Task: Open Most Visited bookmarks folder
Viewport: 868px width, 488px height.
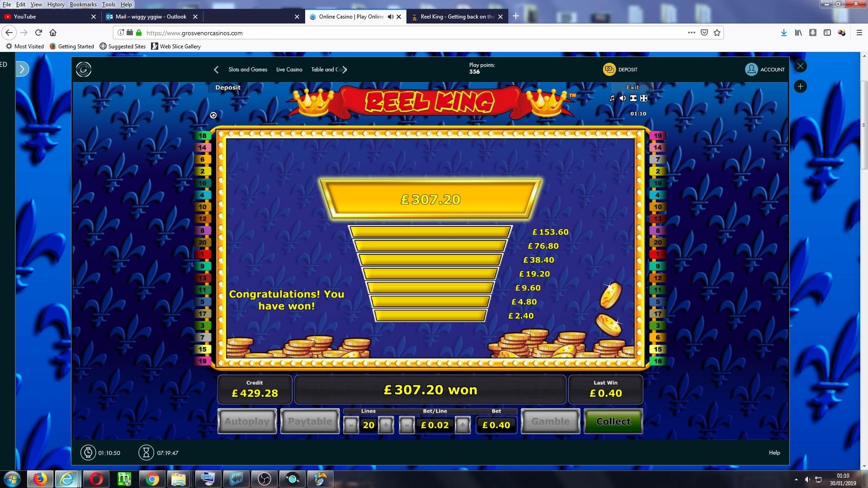Action: tap(25, 46)
